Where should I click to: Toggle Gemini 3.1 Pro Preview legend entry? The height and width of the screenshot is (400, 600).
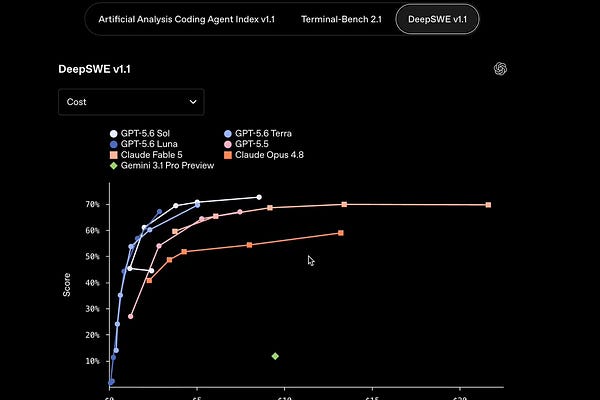tap(162, 165)
